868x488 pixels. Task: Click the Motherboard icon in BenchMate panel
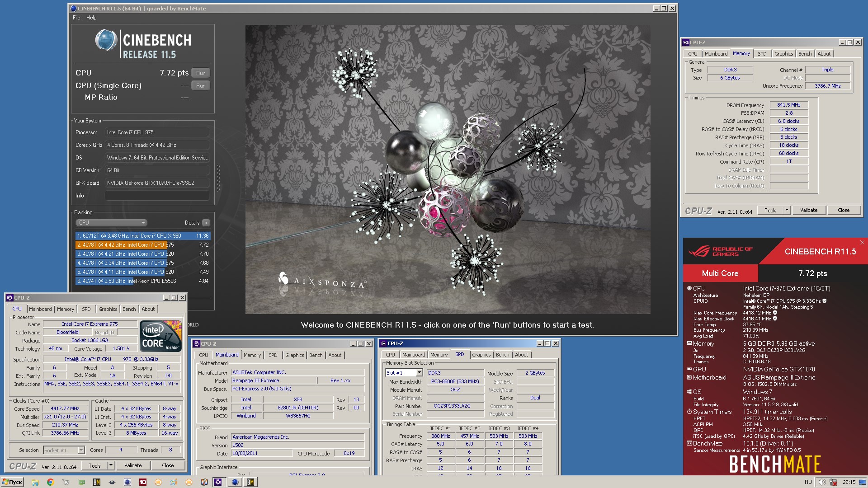pyautogui.click(x=689, y=377)
